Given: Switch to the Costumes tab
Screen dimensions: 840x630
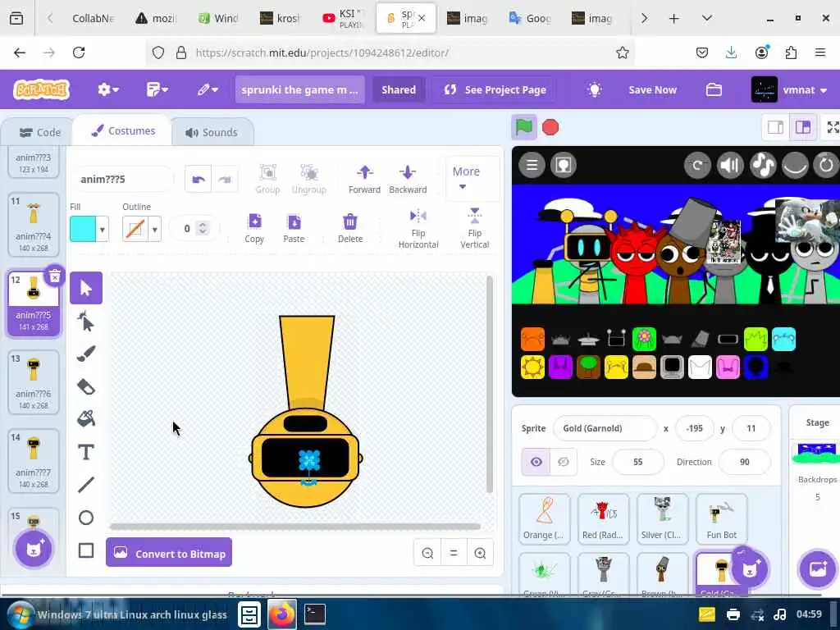Looking at the screenshot, I should point(123,130).
